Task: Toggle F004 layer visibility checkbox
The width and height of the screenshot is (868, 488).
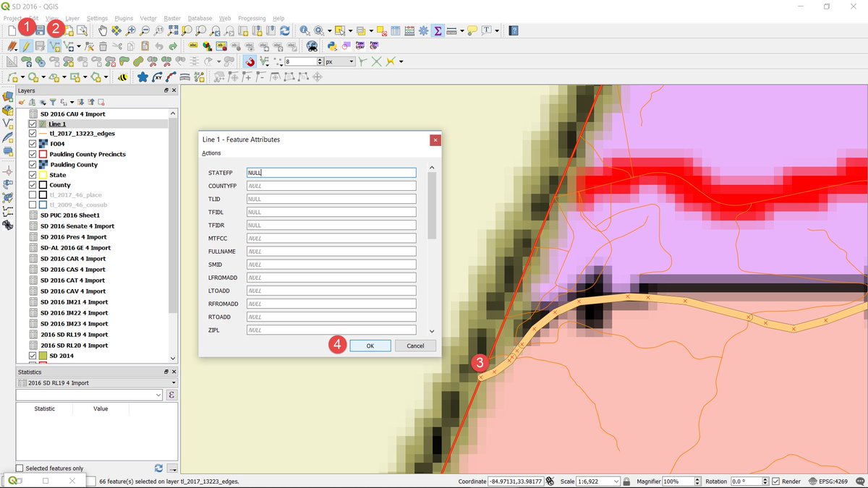Action: (33, 144)
